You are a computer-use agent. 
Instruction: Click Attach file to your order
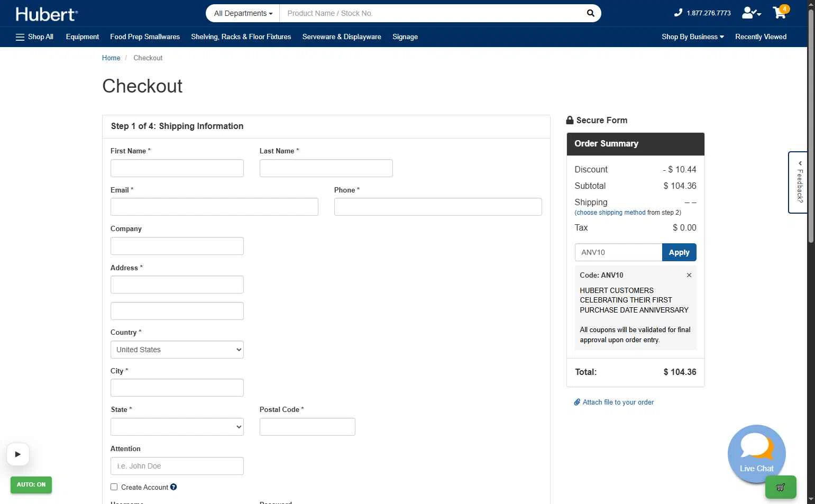pos(614,402)
